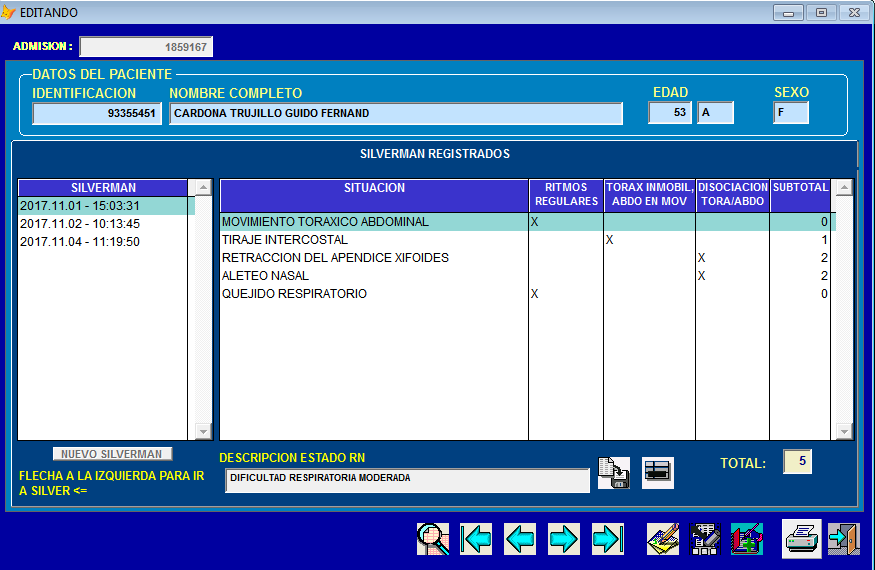Click the TOTAL field showing 5
The image size is (875, 570).
click(x=797, y=462)
